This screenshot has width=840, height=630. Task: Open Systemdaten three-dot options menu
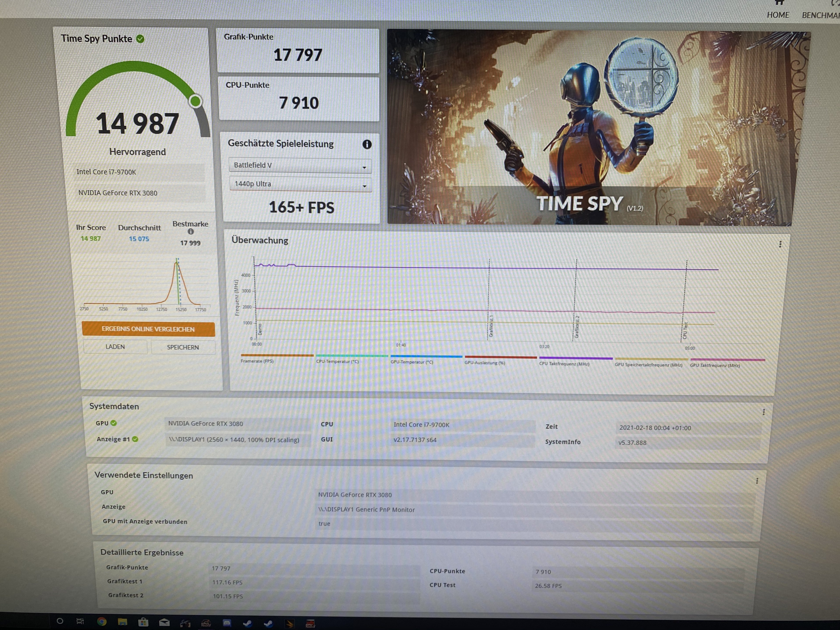coord(764,412)
